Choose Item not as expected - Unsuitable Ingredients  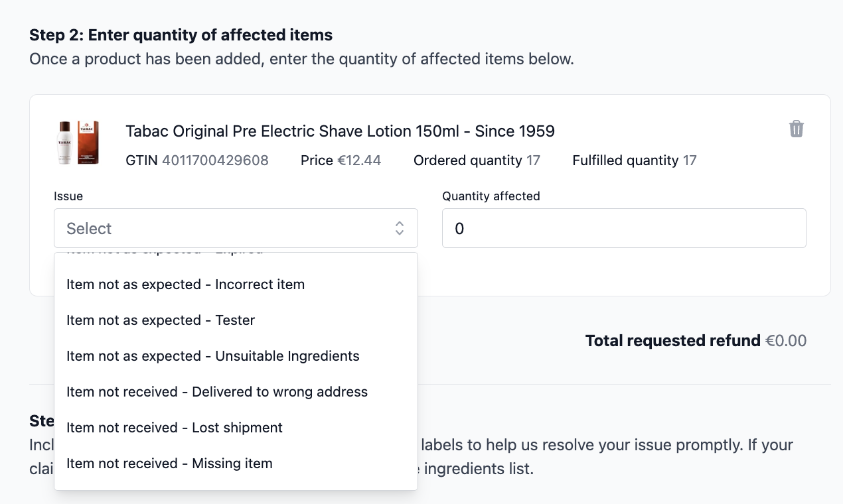(x=236, y=356)
